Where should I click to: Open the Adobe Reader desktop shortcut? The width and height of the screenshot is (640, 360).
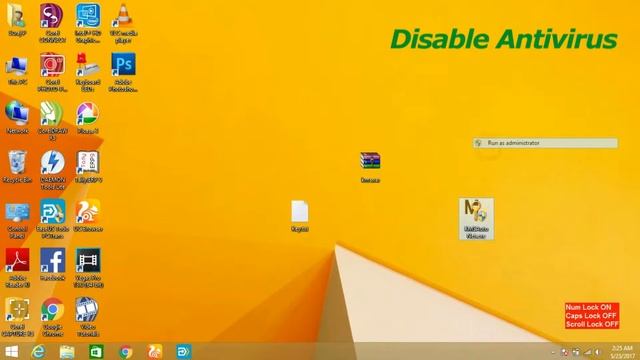point(17,268)
